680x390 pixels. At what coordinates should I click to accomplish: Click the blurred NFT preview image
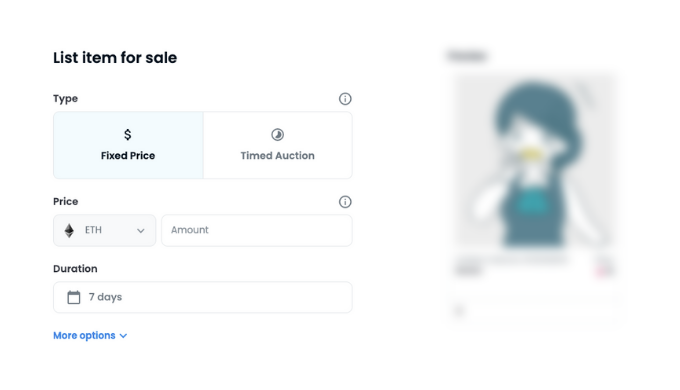click(534, 161)
